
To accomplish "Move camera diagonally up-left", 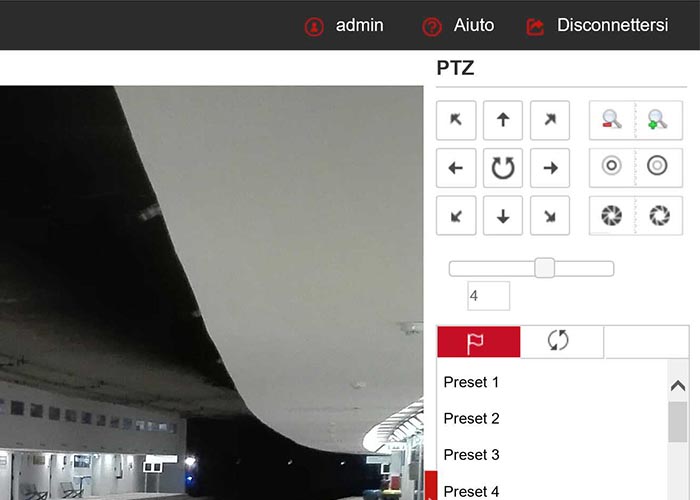I will (x=456, y=120).
